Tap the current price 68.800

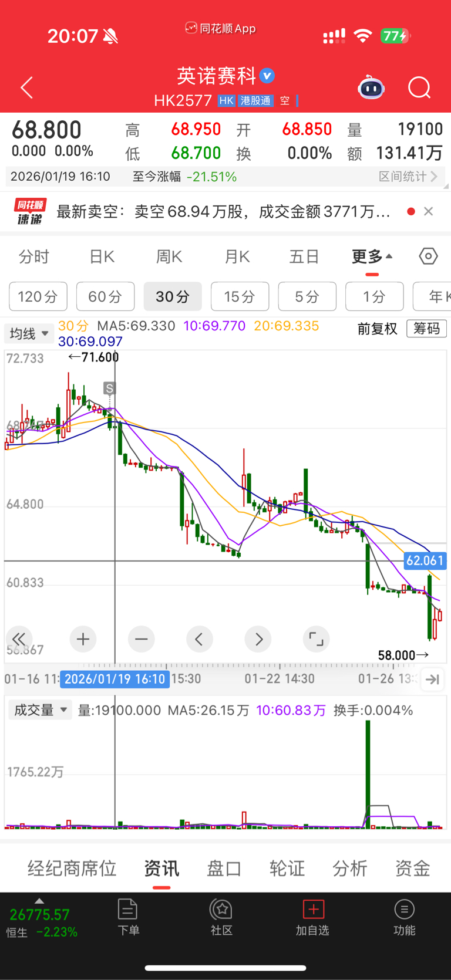[x=46, y=130]
